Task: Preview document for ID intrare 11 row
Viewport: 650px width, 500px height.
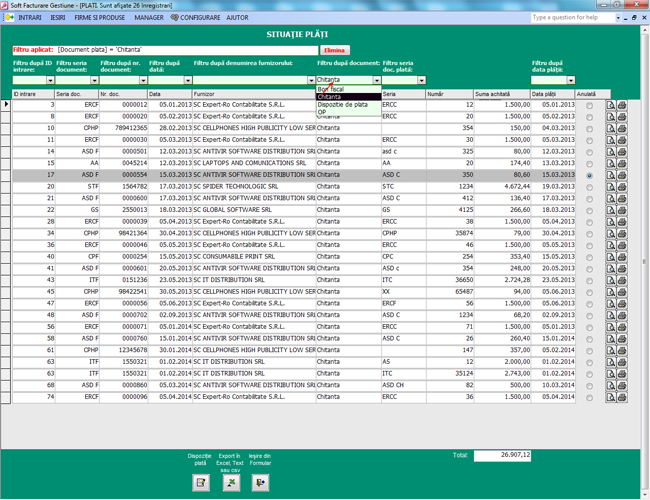Action: click(x=611, y=140)
